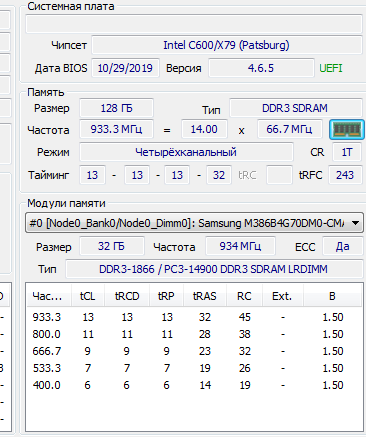Click the tCL column header
Screen dimensions: 366x437
[88, 296]
